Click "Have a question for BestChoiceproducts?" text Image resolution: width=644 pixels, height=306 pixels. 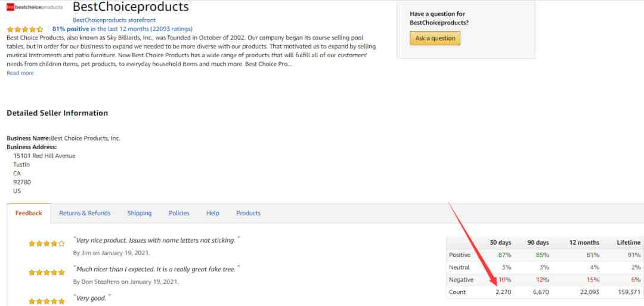(x=439, y=18)
